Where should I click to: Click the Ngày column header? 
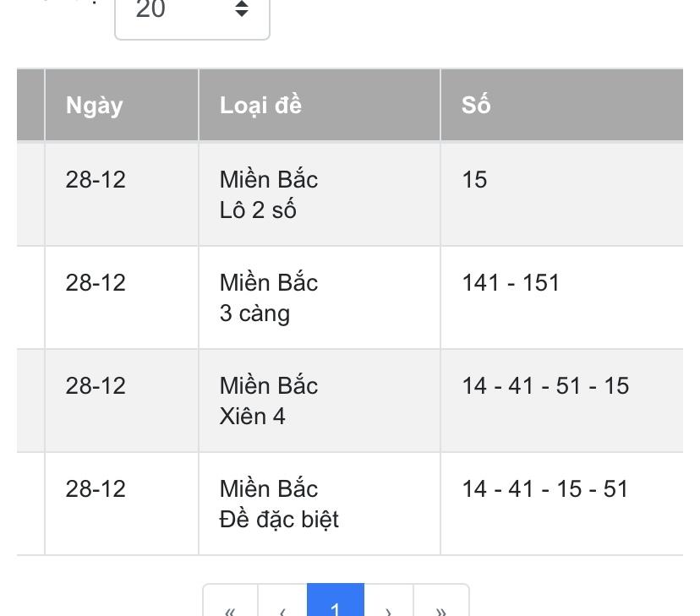[95, 106]
